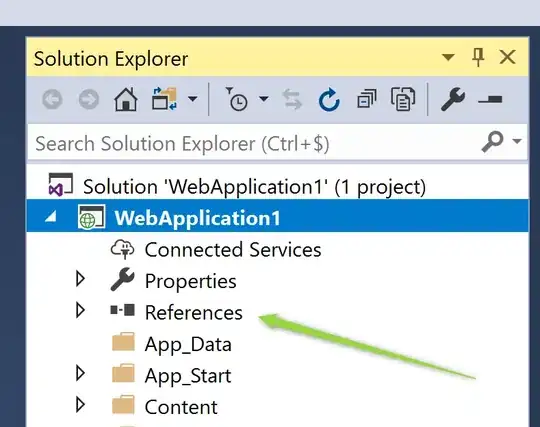540x427 pixels.
Task: Click the Refresh icon
Action: pyautogui.click(x=329, y=100)
